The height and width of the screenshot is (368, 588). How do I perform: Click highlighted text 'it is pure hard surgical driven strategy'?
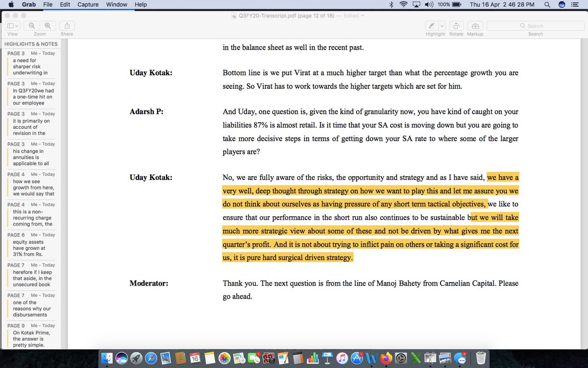pyautogui.click(x=293, y=258)
